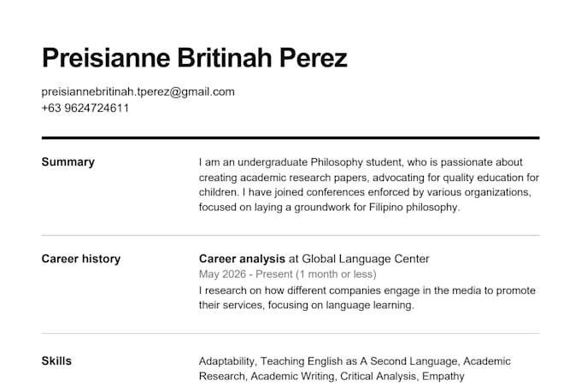Click the Career analysis job title
Image resolution: width=581 pixels, height=392 pixels.
242,259
